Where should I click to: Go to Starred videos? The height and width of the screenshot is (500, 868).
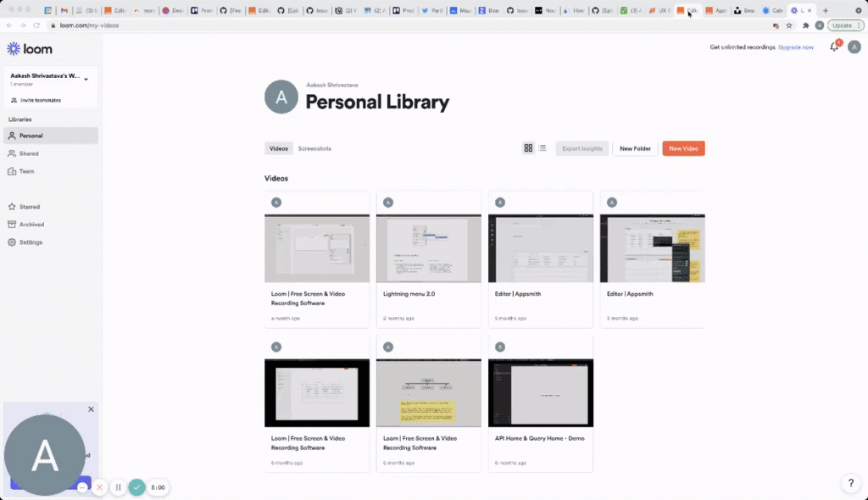pyautogui.click(x=50, y=207)
